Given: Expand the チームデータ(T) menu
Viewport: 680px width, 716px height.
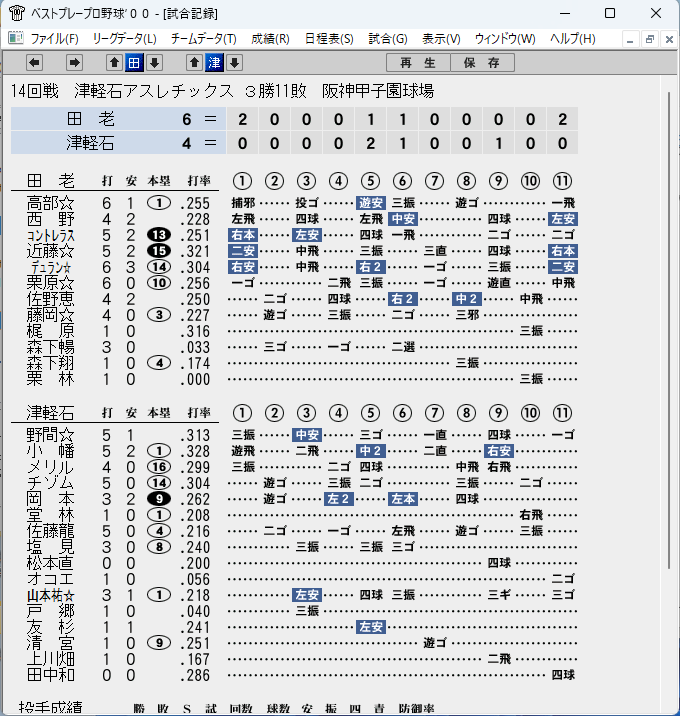Looking at the screenshot, I should (x=204, y=39).
